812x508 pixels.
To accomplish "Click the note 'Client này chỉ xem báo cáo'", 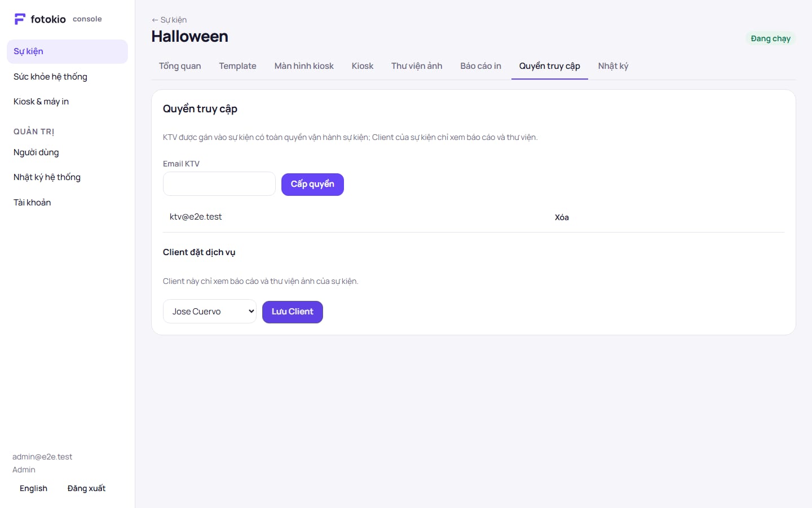I will click(261, 281).
